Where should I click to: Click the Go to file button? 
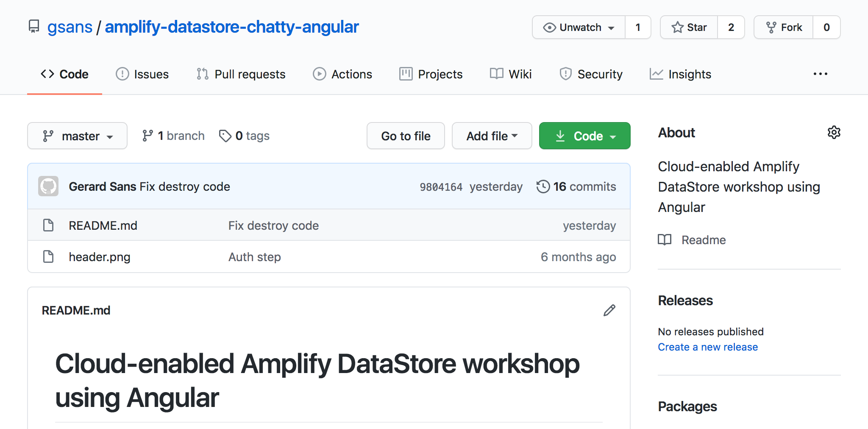coord(406,136)
